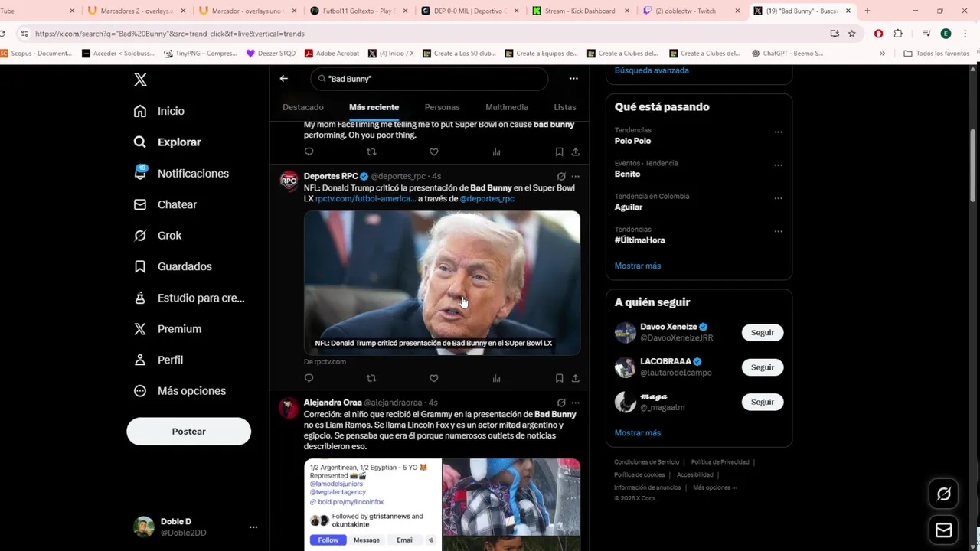
Task: Open new browser tab with plus button
Action: click(x=867, y=11)
